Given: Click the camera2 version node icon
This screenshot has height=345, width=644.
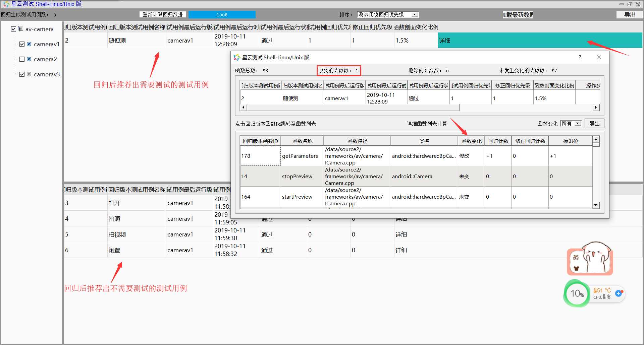Looking at the screenshot, I should pos(29,59).
